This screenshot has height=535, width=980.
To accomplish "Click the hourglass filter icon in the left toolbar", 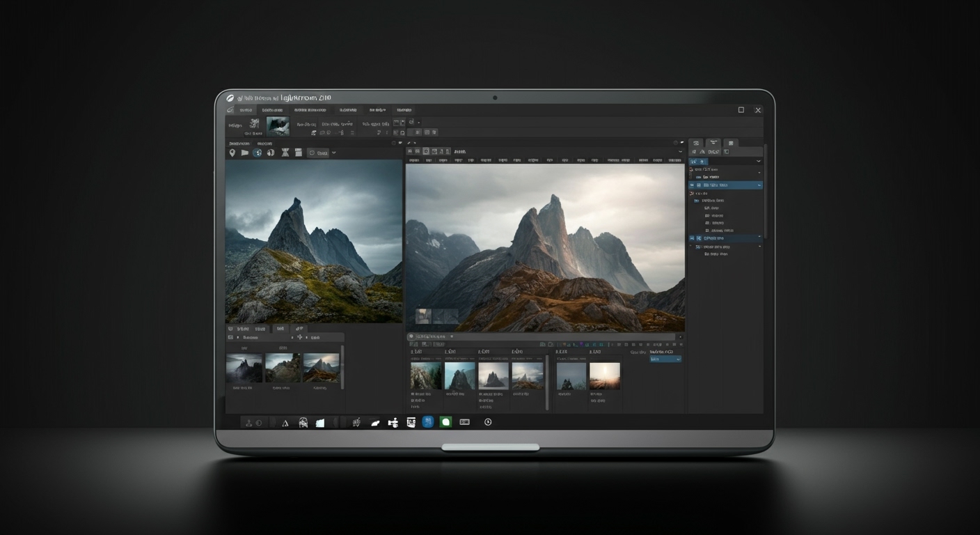I will click(285, 153).
